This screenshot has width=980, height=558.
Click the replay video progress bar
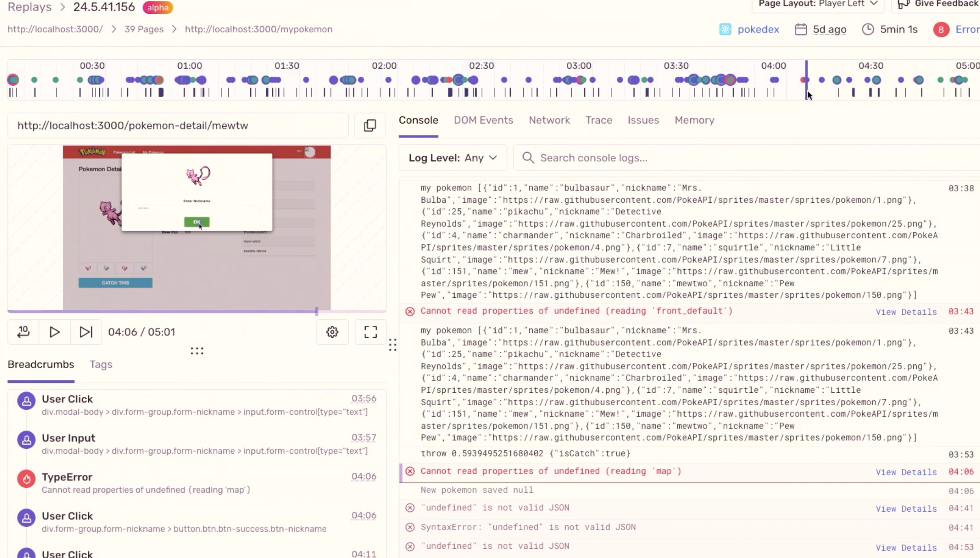163,311
